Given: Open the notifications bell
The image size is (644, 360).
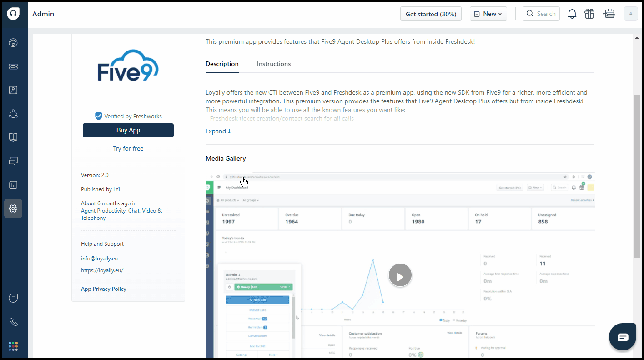Looking at the screenshot, I should pyautogui.click(x=572, y=14).
